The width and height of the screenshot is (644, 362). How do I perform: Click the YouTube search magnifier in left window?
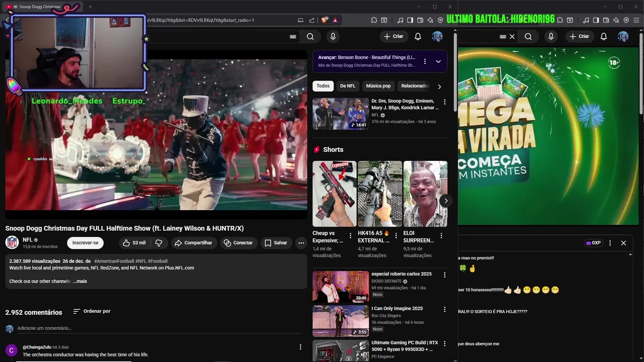[x=310, y=36]
